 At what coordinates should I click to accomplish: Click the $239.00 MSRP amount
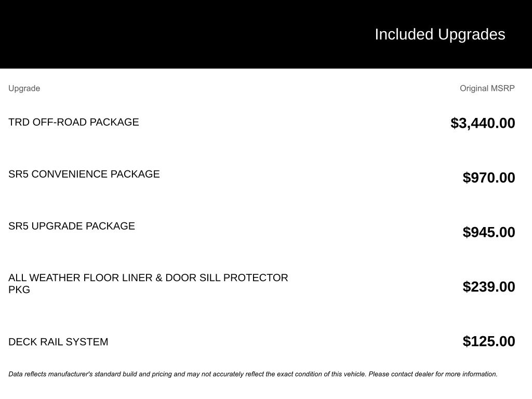(x=489, y=287)
